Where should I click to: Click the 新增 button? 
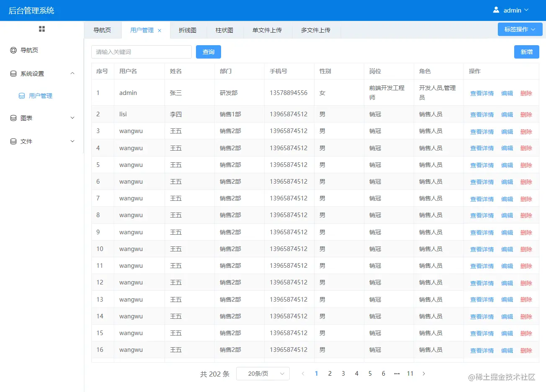click(527, 52)
